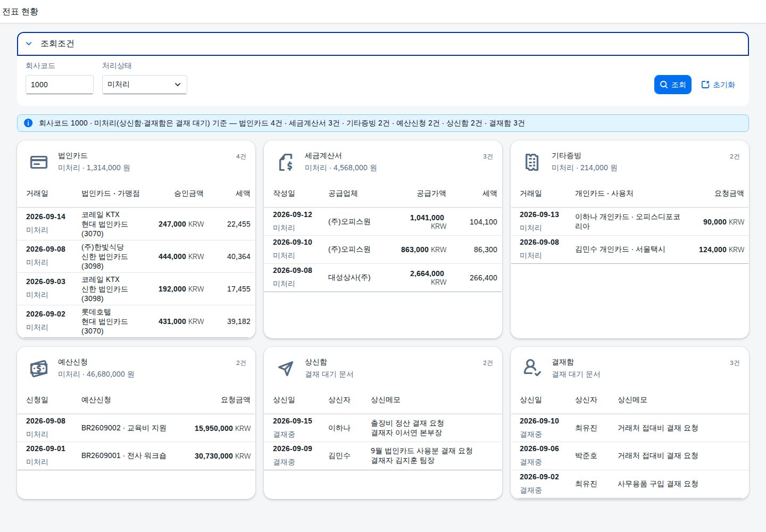Click the 192,000 KRW approved amount

pos(181,289)
